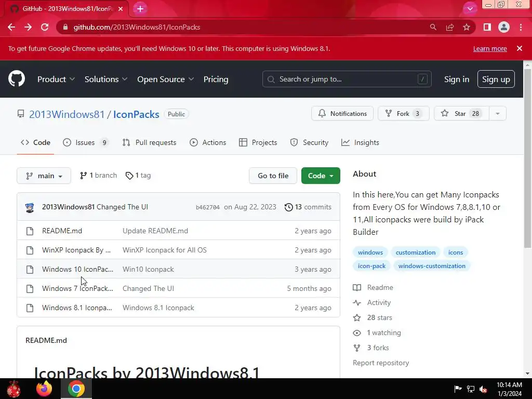532x399 pixels.
Task: Dismiss the Chrome update warning bar
Action: (519, 48)
